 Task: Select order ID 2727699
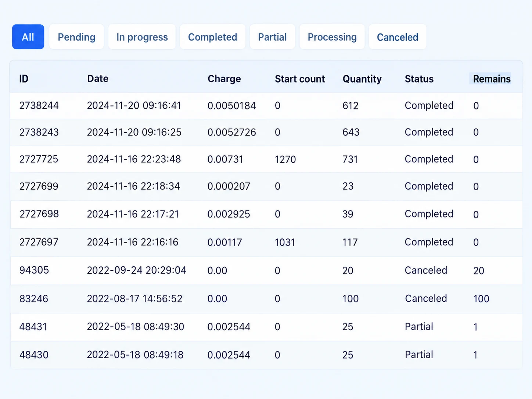coord(39,186)
